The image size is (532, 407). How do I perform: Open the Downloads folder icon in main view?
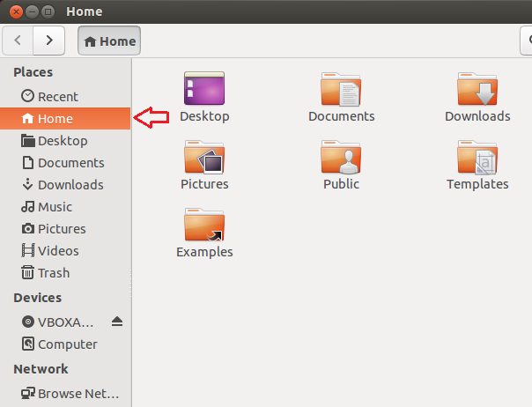(477, 89)
